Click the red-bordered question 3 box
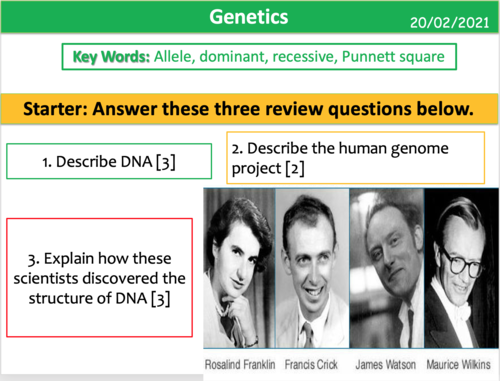 (x=99, y=278)
